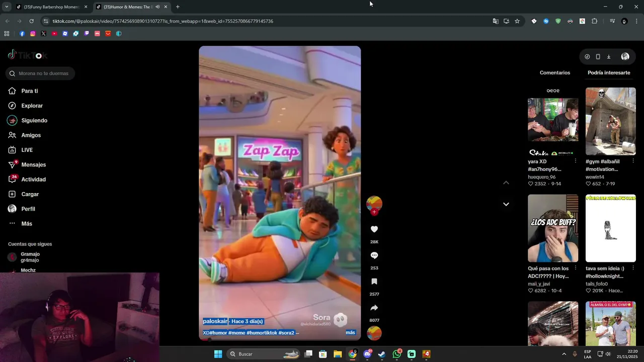The image size is (644, 362).
Task: Open huequero_96 author link
Action: pyautogui.click(x=542, y=177)
